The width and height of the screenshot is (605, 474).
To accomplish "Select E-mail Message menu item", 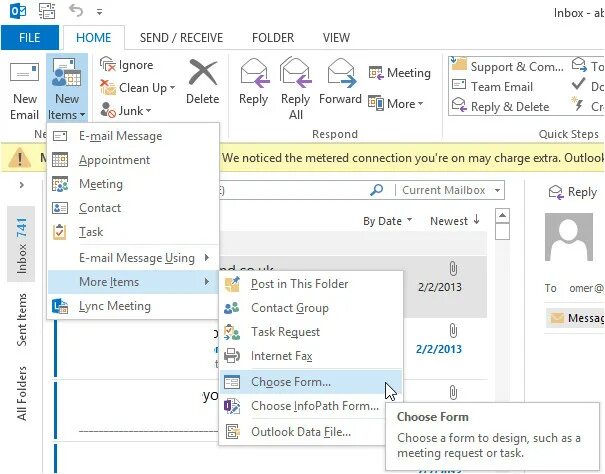I will coord(133,136).
